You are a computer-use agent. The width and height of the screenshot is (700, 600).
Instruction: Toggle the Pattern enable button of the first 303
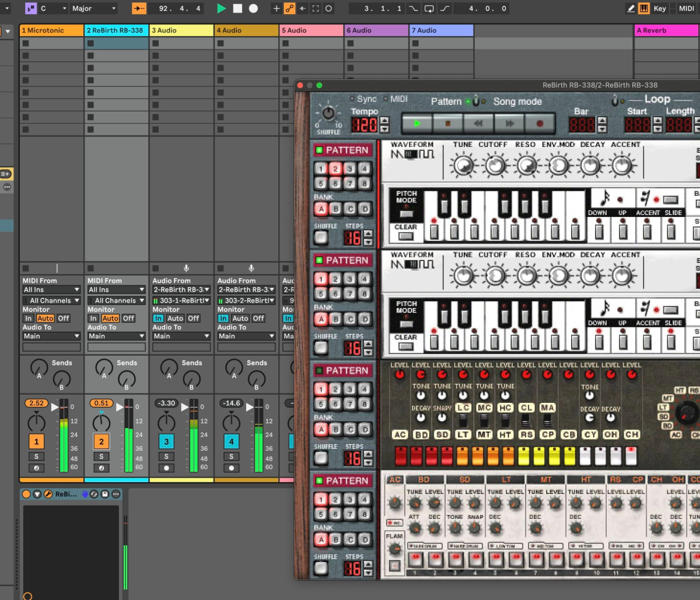coord(319,150)
